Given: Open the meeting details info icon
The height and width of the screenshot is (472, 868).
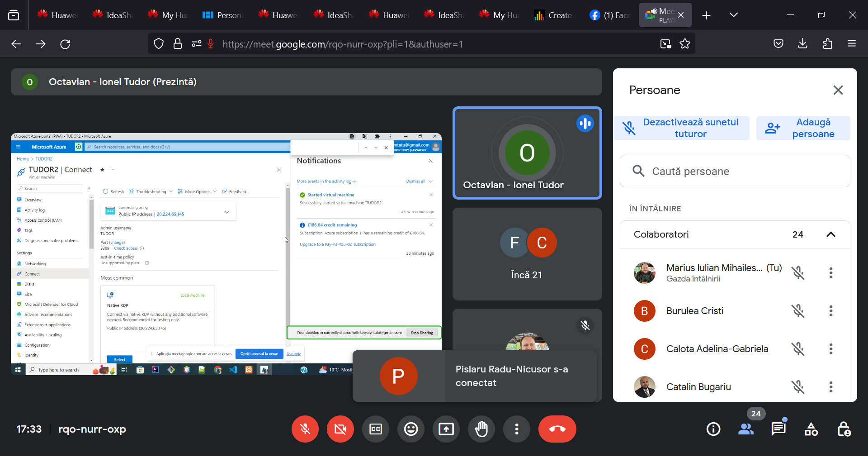Looking at the screenshot, I should [x=713, y=429].
